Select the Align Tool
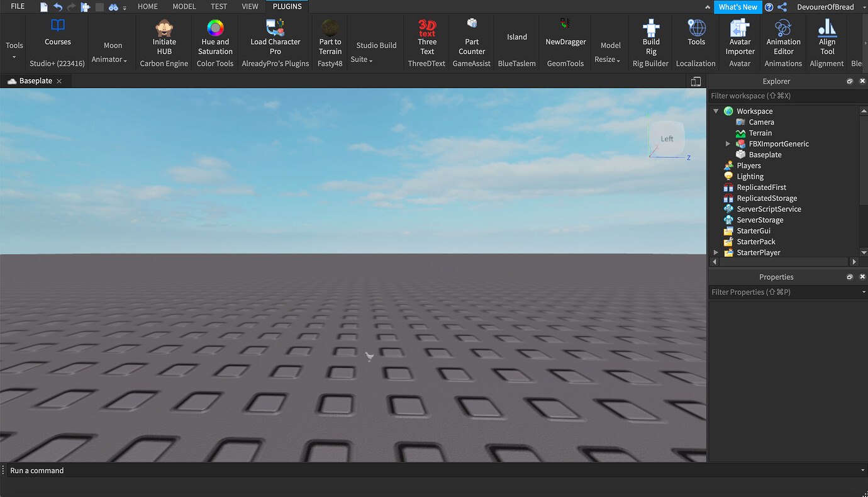The height and width of the screenshot is (497, 868). click(826, 38)
